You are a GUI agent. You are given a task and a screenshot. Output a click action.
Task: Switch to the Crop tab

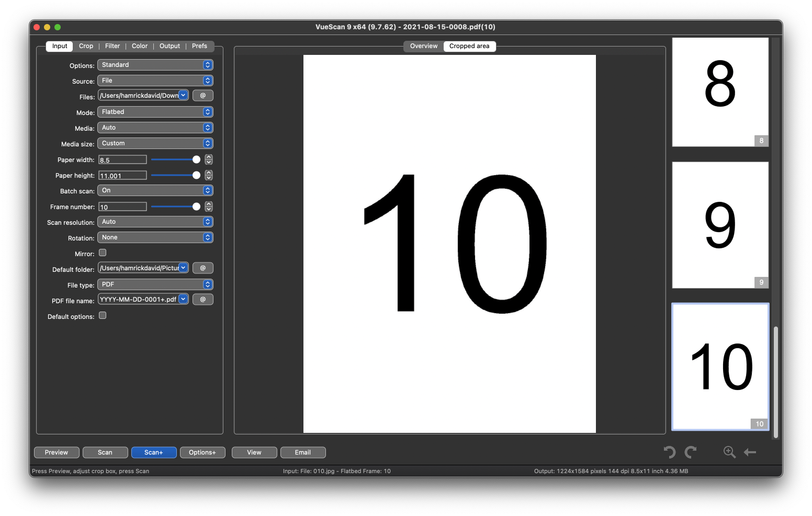[x=86, y=46]
